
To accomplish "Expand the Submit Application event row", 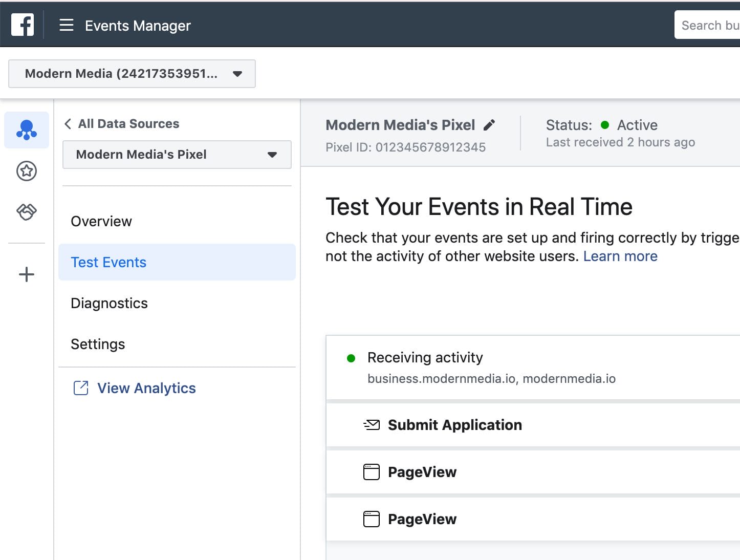I will [x=533, y=425].
